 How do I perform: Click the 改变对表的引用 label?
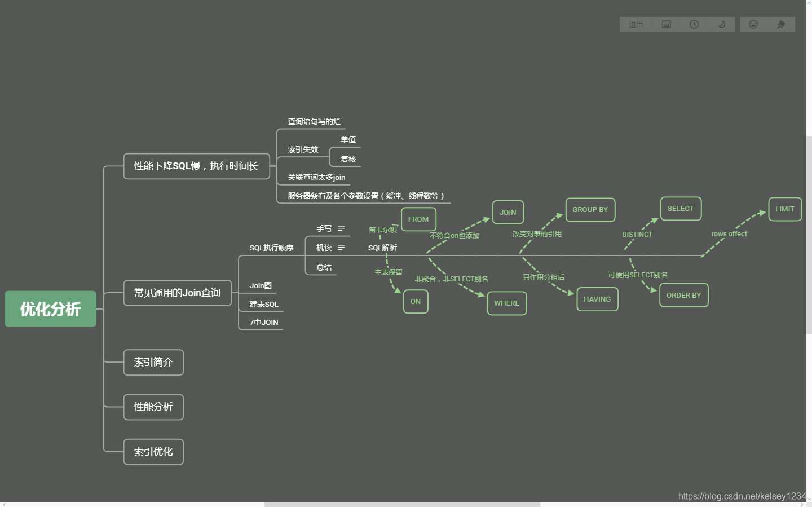tap(537, 234)
